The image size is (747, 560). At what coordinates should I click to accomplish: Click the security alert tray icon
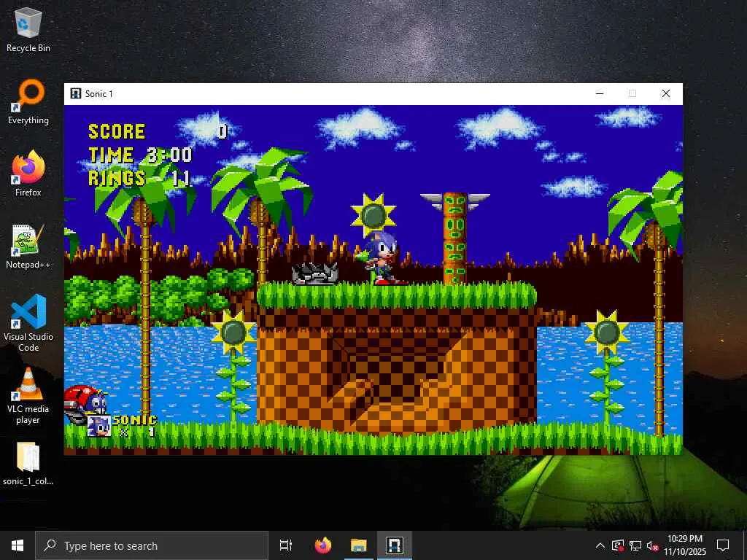pyautogui.click(x=618, y=545)
